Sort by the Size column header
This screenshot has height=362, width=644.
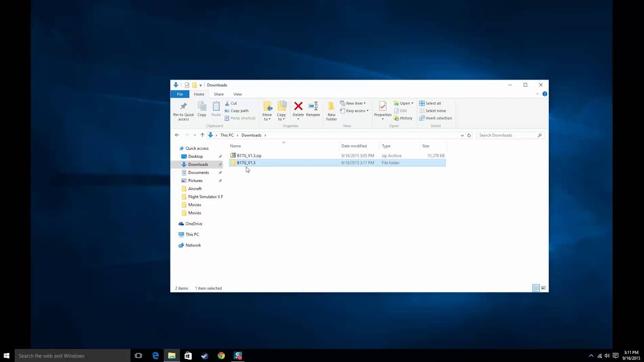[433, 146]
